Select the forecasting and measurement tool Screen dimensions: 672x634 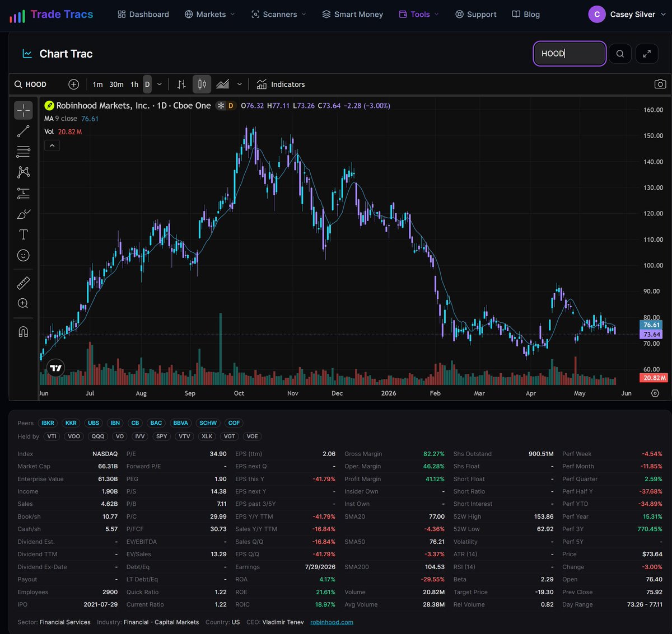pyautogui.click(x=24, y=193)
